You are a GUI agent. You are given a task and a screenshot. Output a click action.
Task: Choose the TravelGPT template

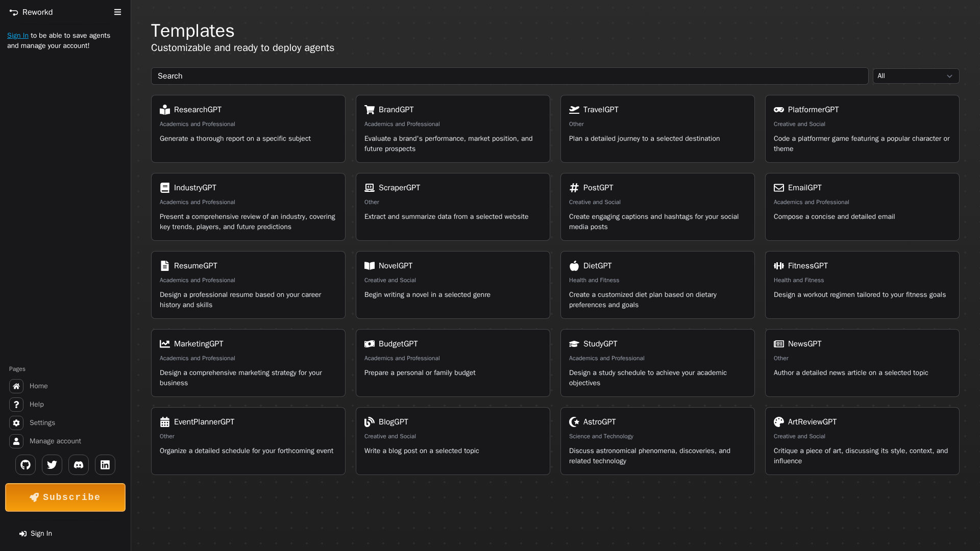657,129
